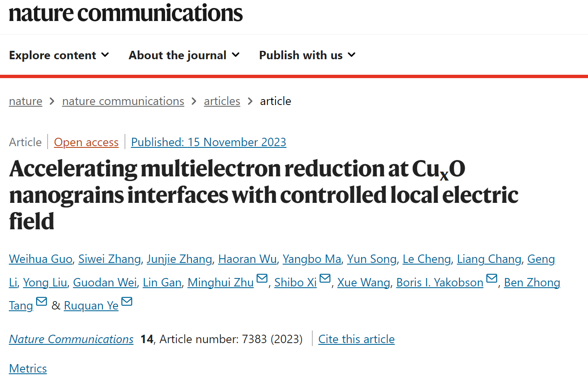The image size is (588, 383).
Task: Click the nature communications logo
Action: 126,13
